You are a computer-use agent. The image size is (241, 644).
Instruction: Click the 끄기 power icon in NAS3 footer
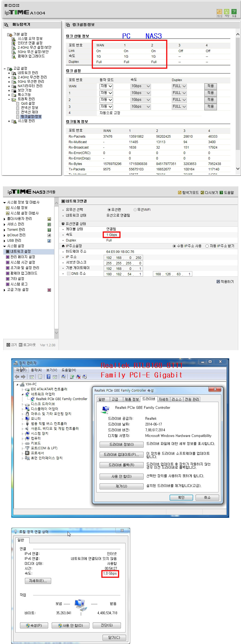pyautogui.click(x=8, y=345)
